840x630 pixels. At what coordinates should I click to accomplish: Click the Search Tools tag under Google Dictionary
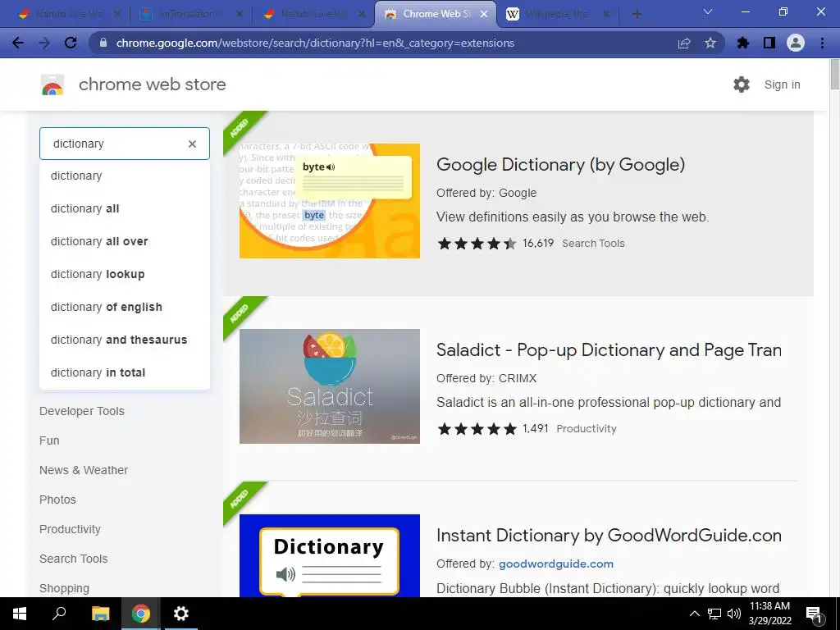coord(593,243)
